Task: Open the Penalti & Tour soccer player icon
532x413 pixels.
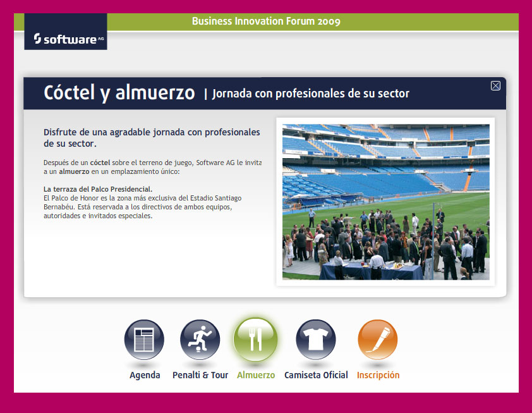Action: (200, 340)
